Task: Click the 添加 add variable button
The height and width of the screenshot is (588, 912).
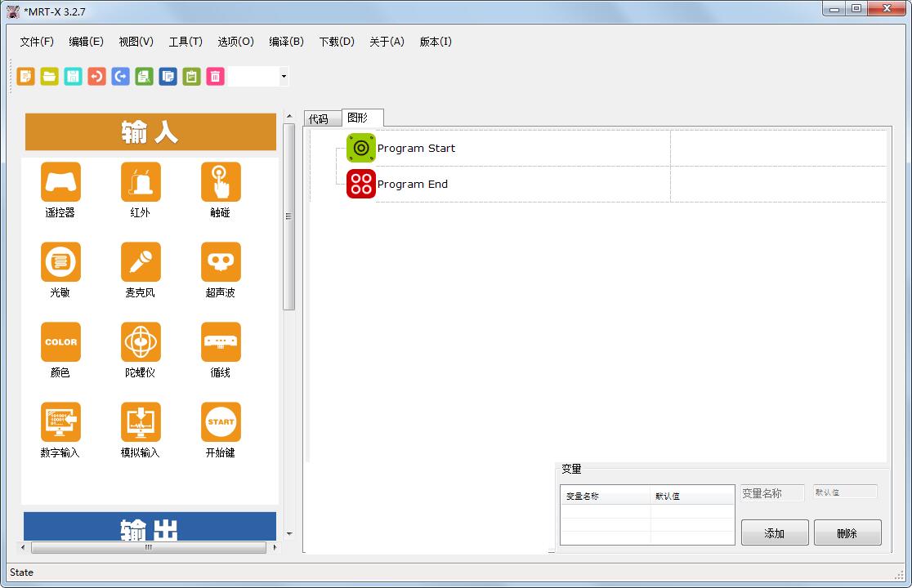Action: [775, 532]
